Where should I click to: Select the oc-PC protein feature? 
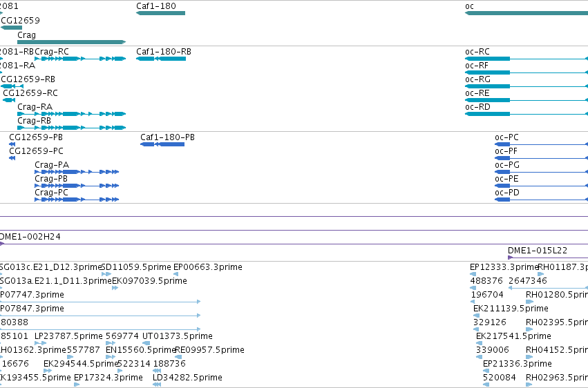542,144
